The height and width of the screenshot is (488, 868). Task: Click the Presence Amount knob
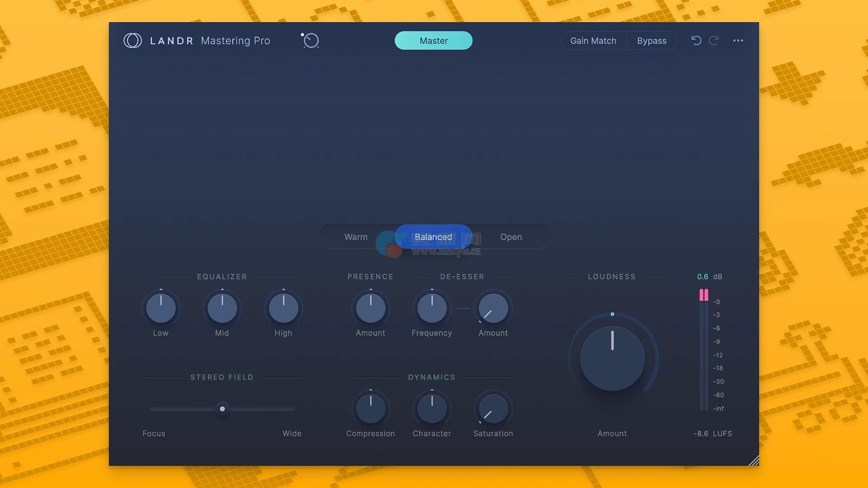coord(370,308)
